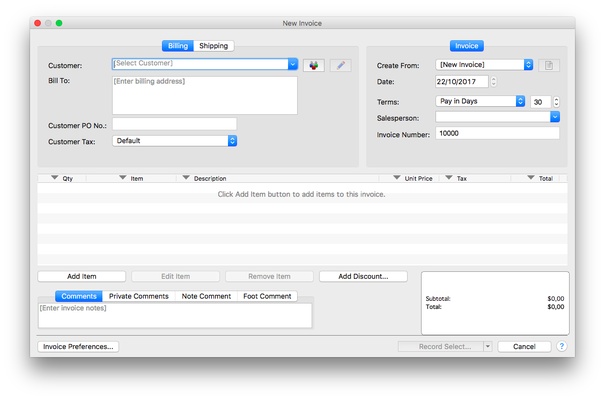Click the Terms days field showing 30
Screen dimensions: 605x400
point(541,102)
